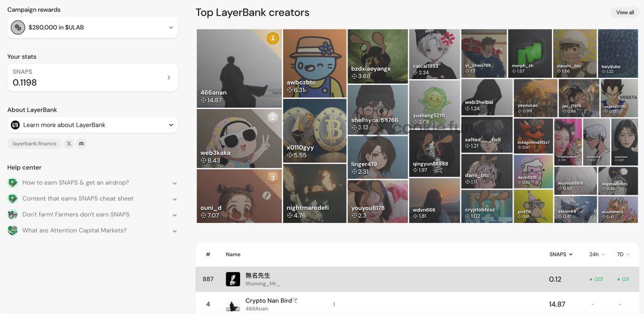The image size is (644, 314).
Task: Open aisummer3 creator tile
Action: (x=618, y=209)
